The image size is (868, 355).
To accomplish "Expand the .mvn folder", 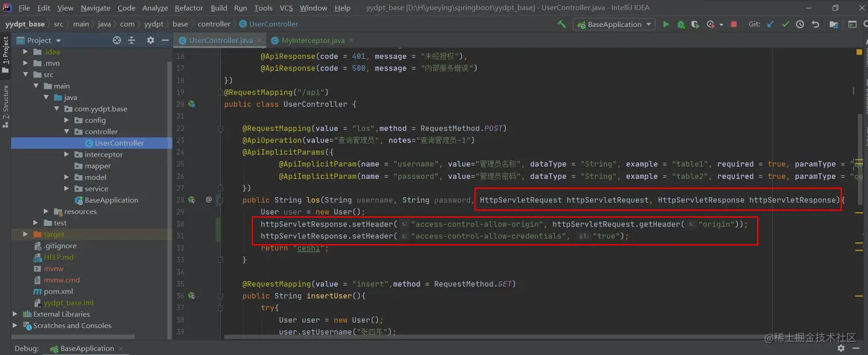I will pyautogui.click(x=26, y=63).
